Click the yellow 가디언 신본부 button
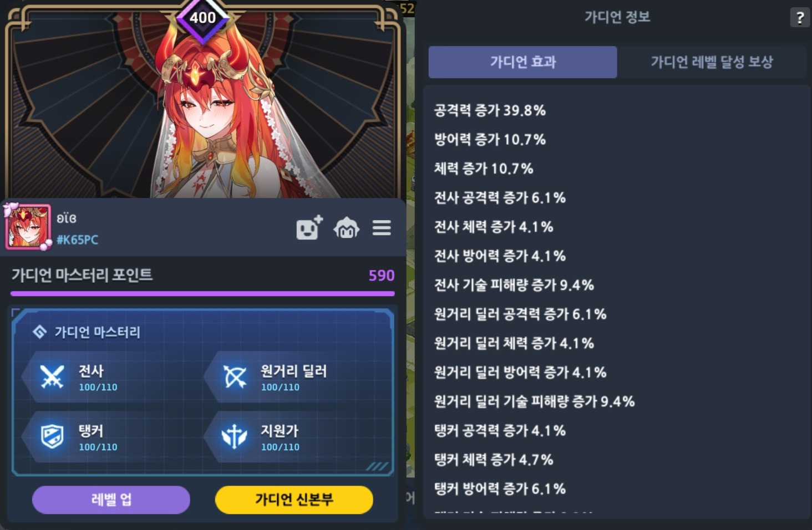 click(x=294, y=500)
